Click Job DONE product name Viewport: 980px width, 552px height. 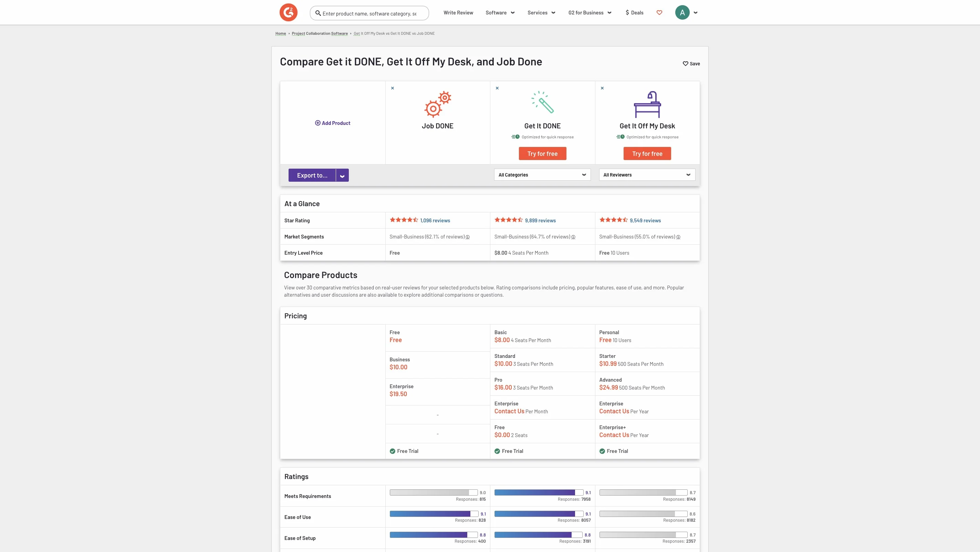click(x=438, y=126)
